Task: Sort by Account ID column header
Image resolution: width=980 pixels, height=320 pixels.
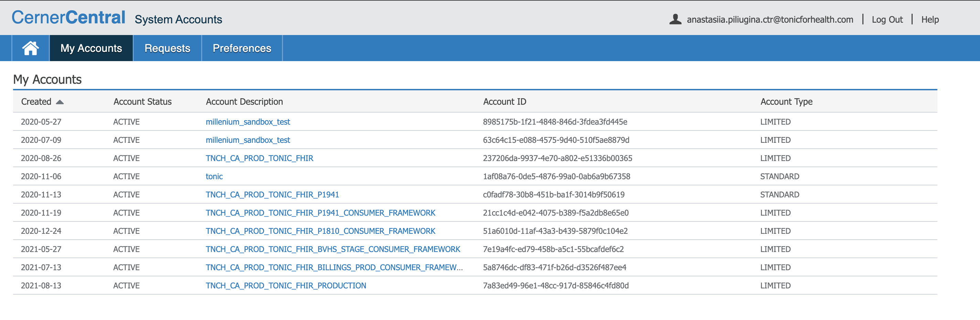Action: click(504, 102)
